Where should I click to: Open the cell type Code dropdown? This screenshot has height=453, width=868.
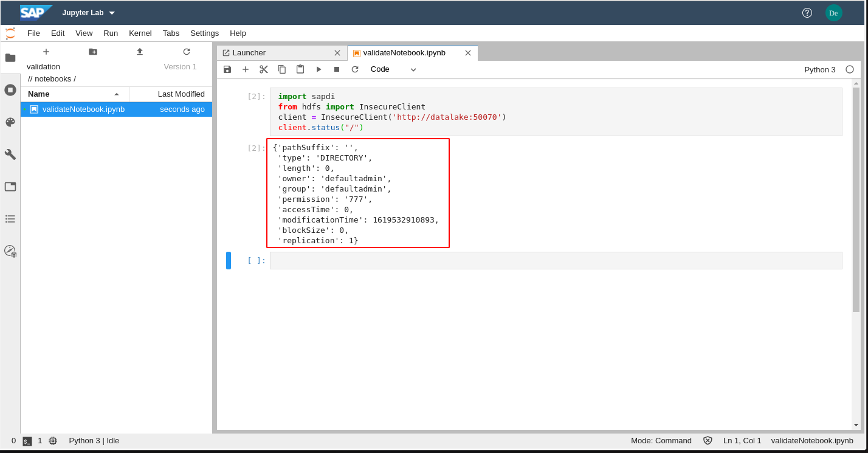(393, 69)
